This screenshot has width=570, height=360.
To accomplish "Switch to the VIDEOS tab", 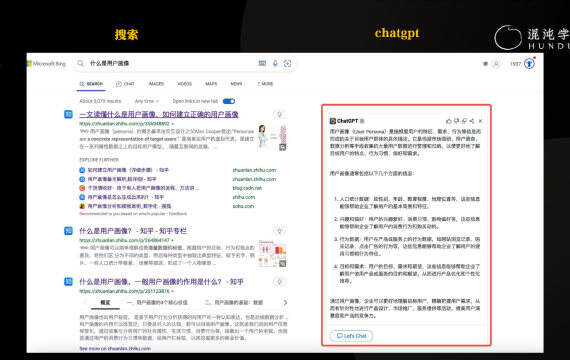I will pos(184,84).
